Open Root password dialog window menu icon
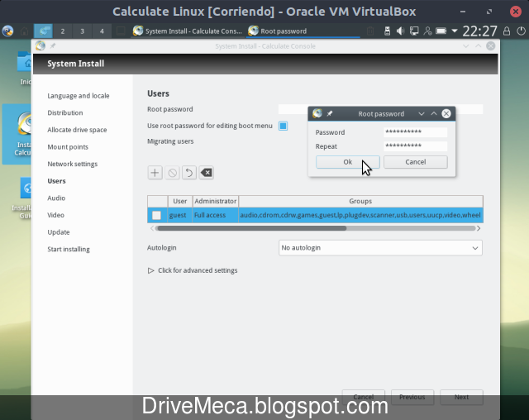This screenshot has height=420, width=529. pos(317,113)
